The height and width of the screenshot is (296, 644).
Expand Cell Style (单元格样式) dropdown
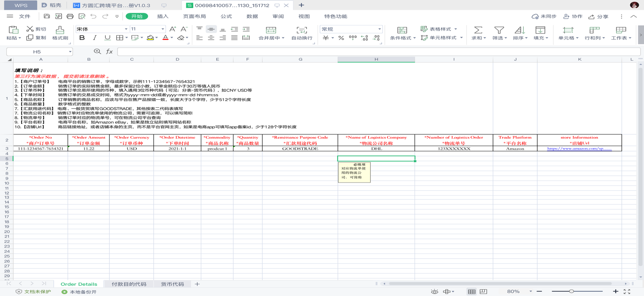461,38
